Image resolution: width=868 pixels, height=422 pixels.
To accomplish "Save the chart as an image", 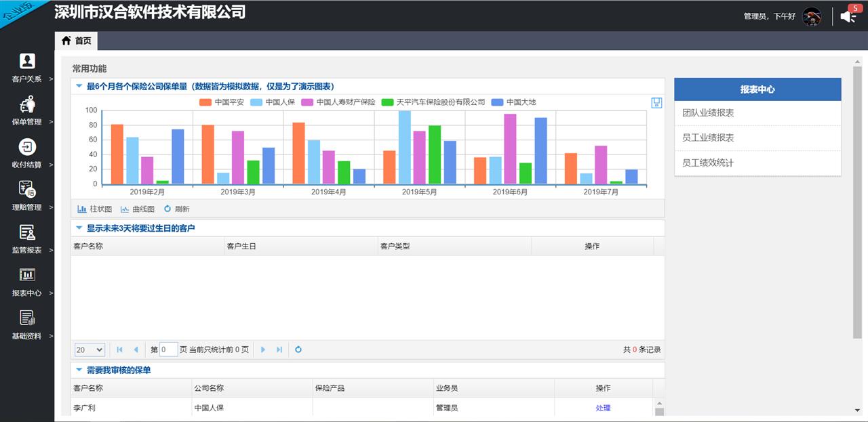I will tap(656, 103).
